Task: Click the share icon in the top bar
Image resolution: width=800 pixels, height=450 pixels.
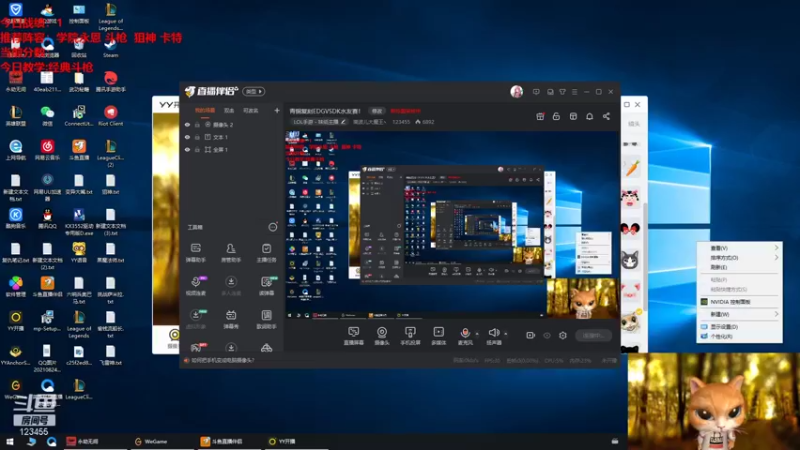Action: (606, 116)
